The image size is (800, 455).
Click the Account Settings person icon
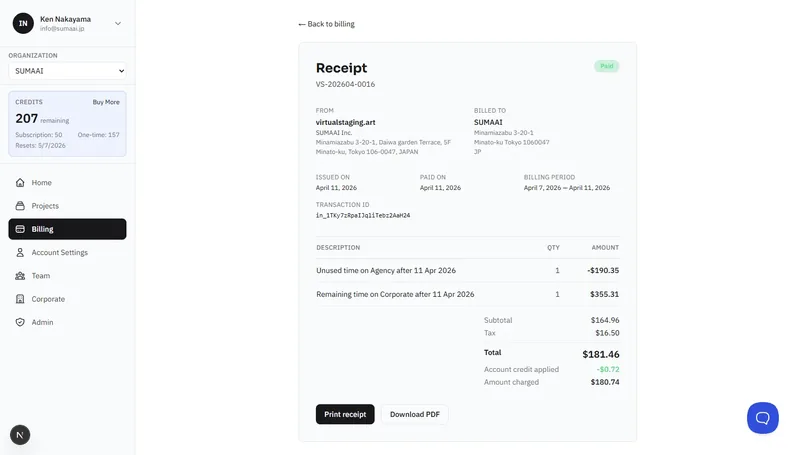point(20,253)
